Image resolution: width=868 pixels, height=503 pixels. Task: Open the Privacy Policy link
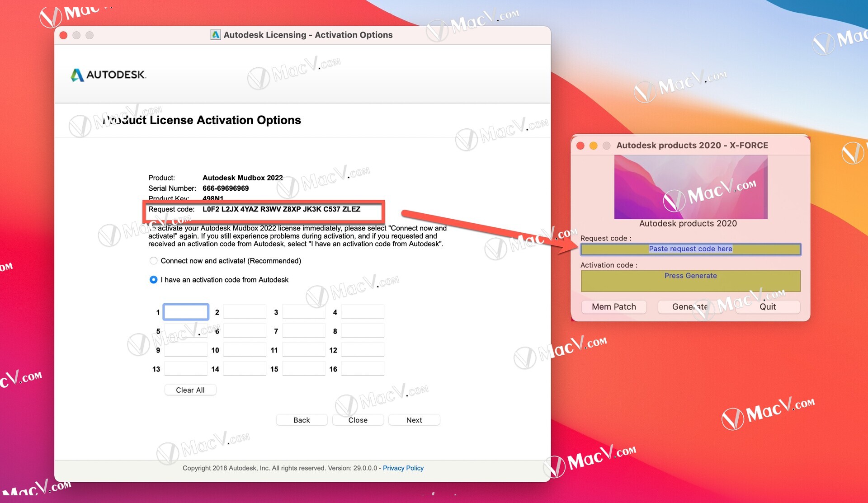(x=403, y=468)
